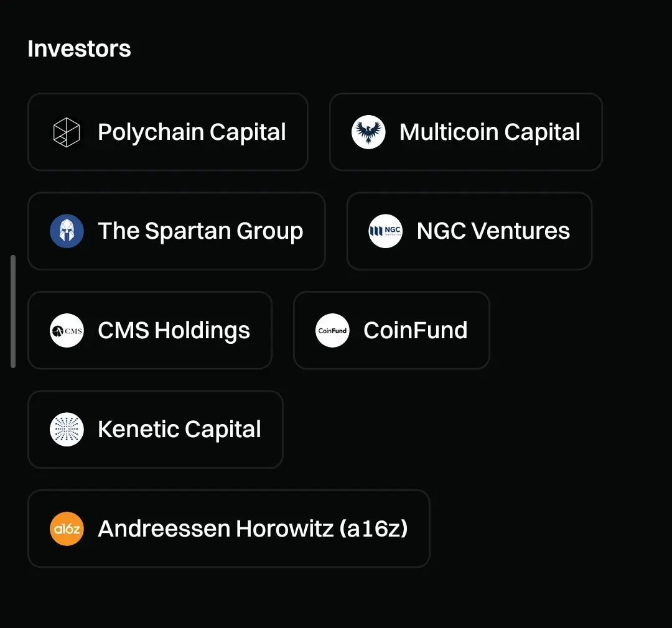Click the Kenetic Capital dotted logo
Image resolution: width=672 pixels, height=628 pixels.
67,429
